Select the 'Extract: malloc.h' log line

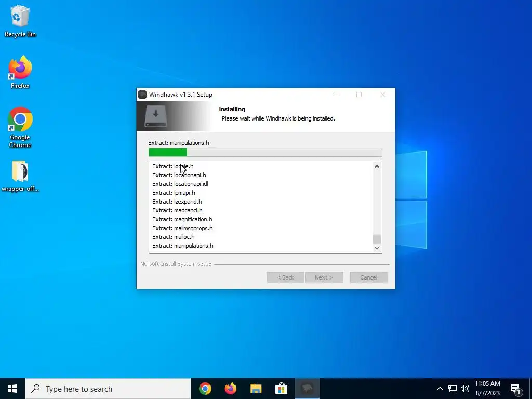(174, 237)
